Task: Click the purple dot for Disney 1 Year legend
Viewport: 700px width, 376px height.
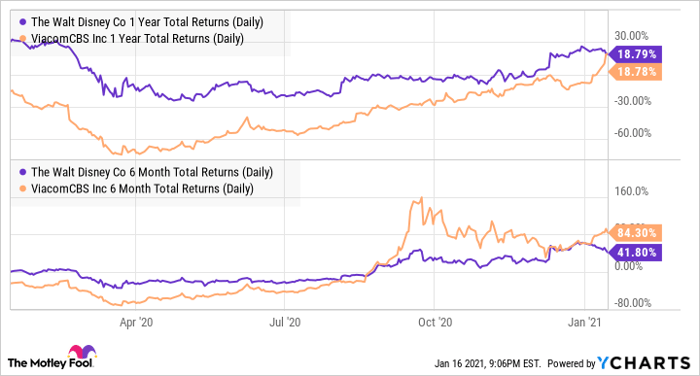Action: pyautogui.click(x=23, y=22)
